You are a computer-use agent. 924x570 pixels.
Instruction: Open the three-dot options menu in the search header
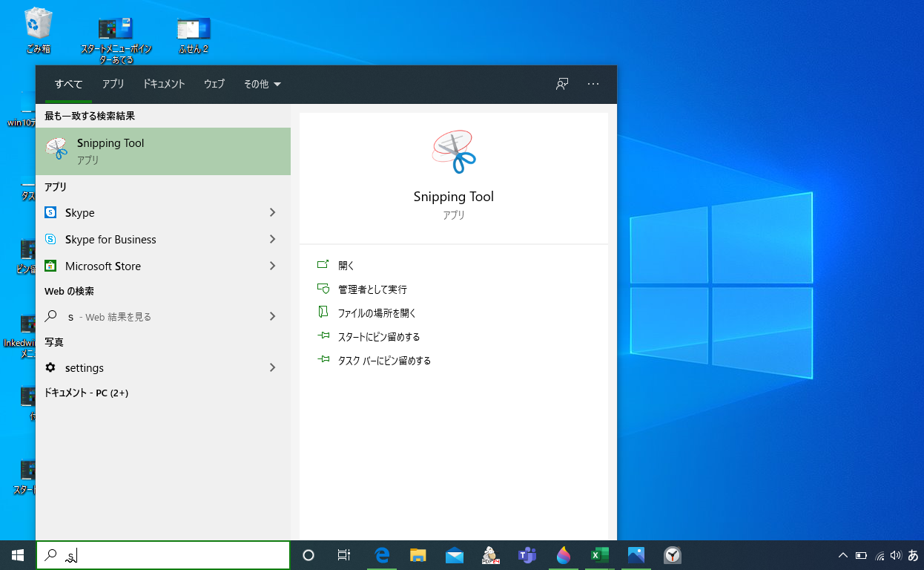tap(593, 84)
